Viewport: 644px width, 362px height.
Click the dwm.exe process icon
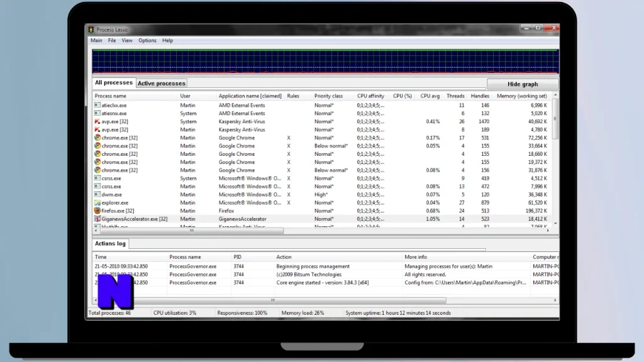pos(97,195)
